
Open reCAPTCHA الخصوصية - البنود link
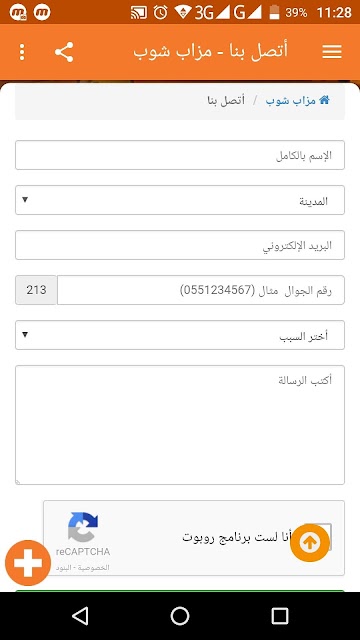83,567
